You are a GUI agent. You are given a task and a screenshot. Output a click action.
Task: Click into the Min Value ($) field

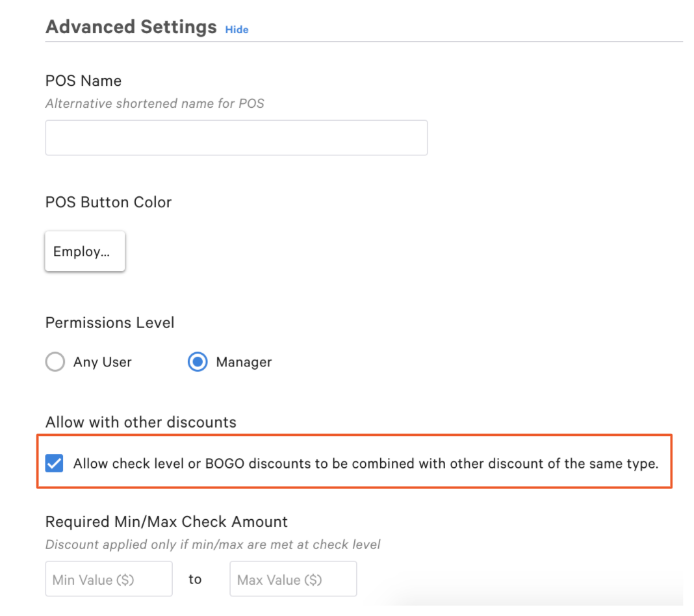click(x=109, y=579)
